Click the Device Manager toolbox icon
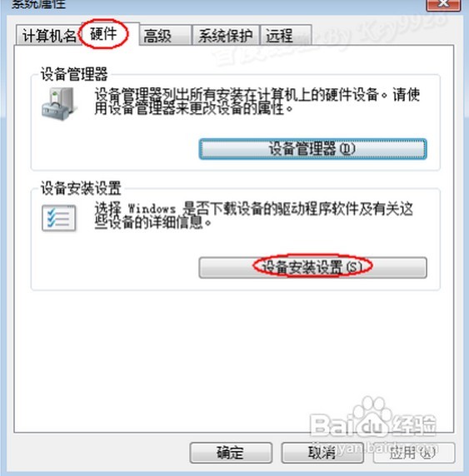The width and height of the screenshot is (469, 476). tap(58, 104)
